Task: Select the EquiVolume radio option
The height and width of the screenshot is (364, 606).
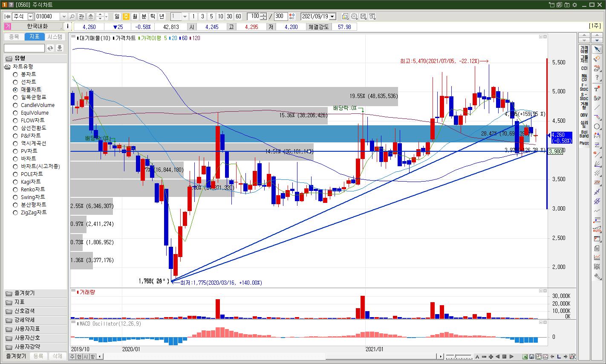Action: 15,113
